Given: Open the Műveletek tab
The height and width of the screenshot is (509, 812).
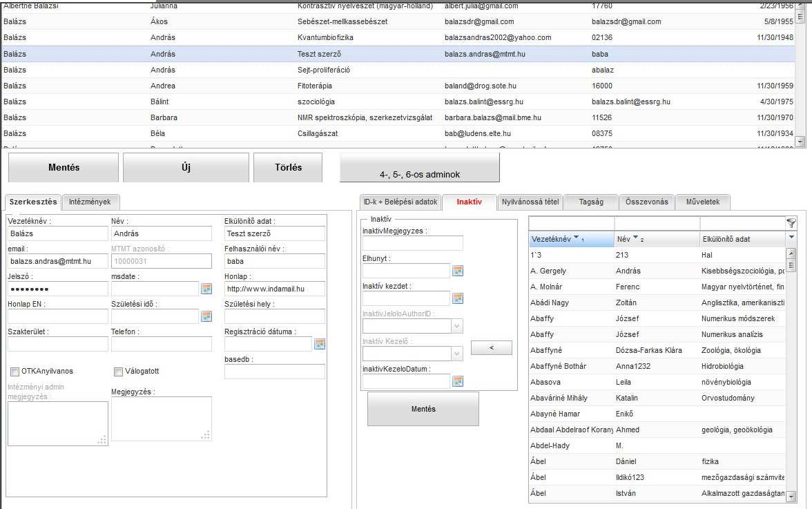Looking at the screenshot, I should coord(703,202).
